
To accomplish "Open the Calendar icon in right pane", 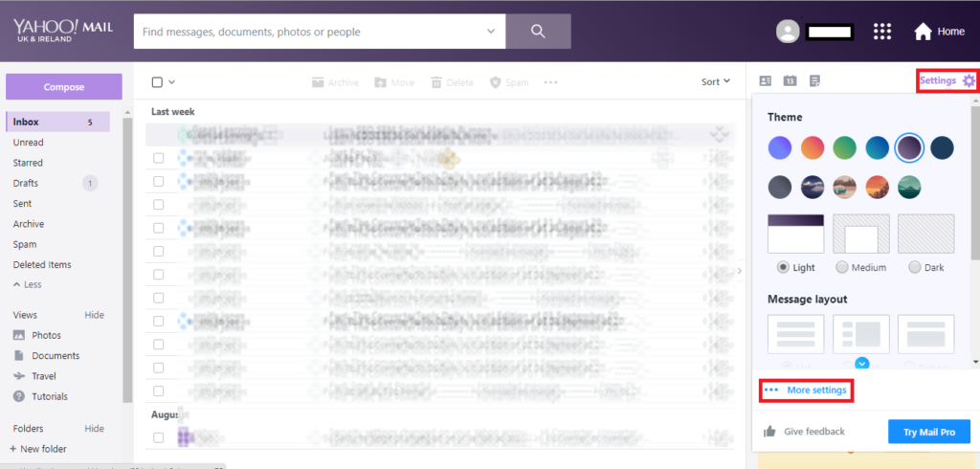I will coord(790,81).
